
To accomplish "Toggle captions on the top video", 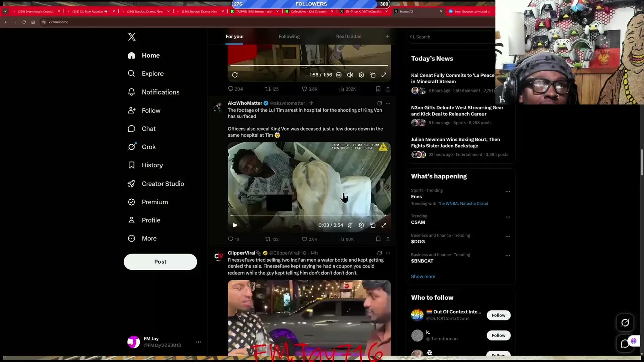I will 339,75.
